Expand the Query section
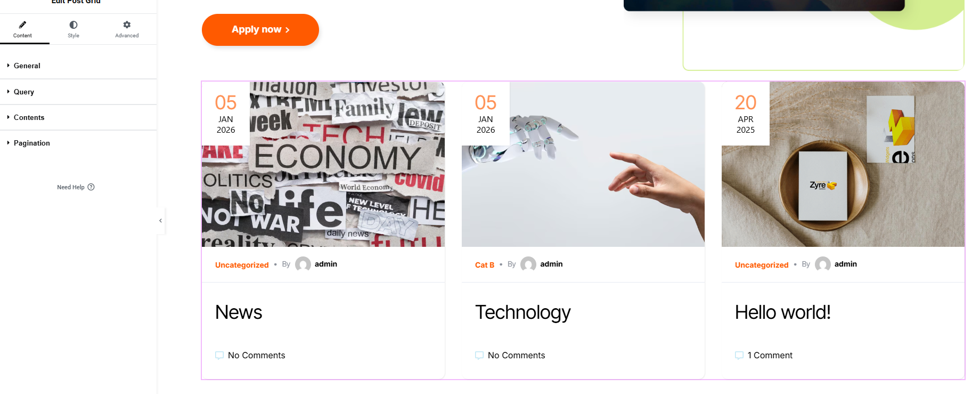 click(78, 92)
